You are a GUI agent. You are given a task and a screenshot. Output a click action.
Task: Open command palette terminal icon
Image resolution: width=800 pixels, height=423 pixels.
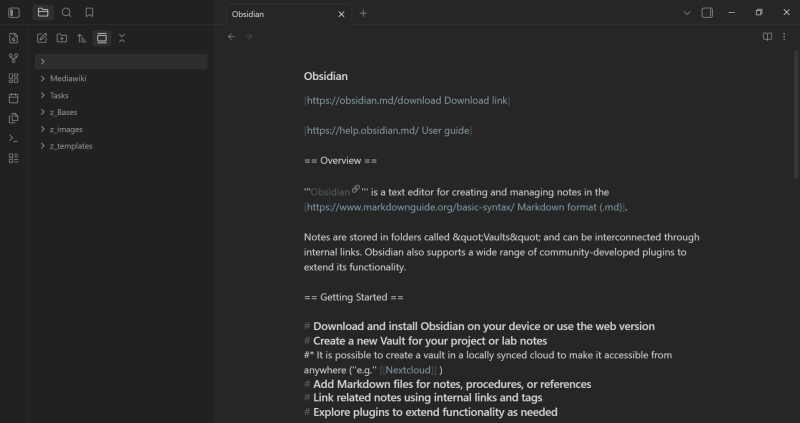[x=14, y=138]
